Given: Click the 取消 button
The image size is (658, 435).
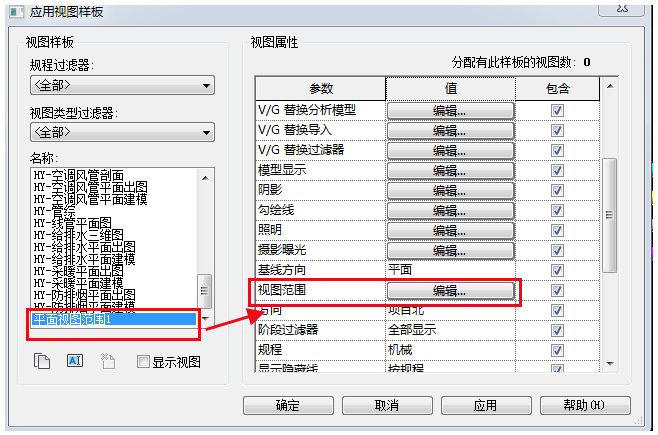Looking at the screenshot, I should 387,405.
